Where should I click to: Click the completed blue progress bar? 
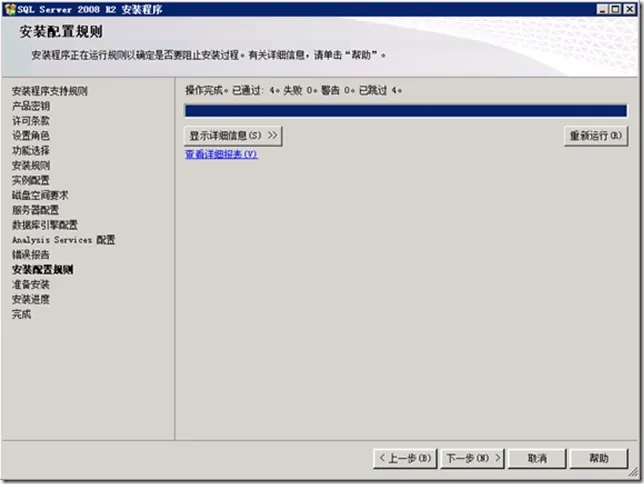pos(406,111)
